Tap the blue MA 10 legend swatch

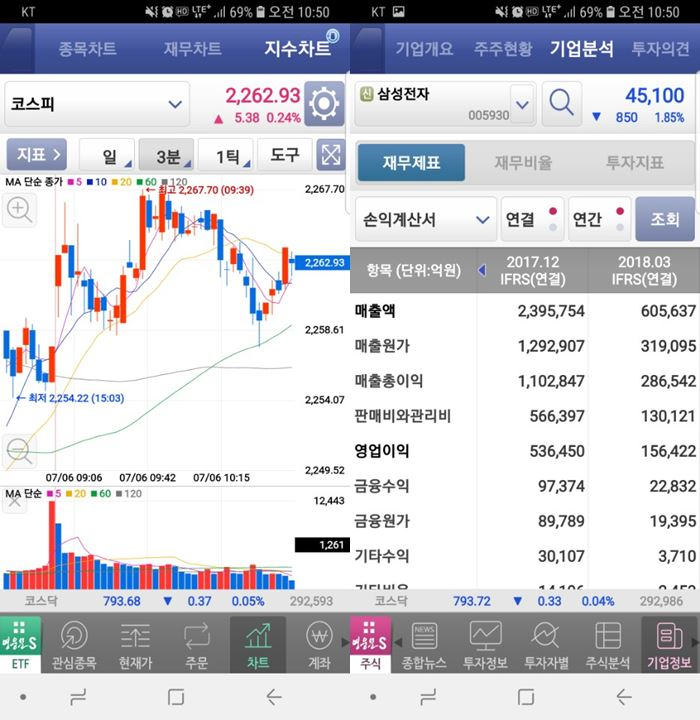point(90,182)
